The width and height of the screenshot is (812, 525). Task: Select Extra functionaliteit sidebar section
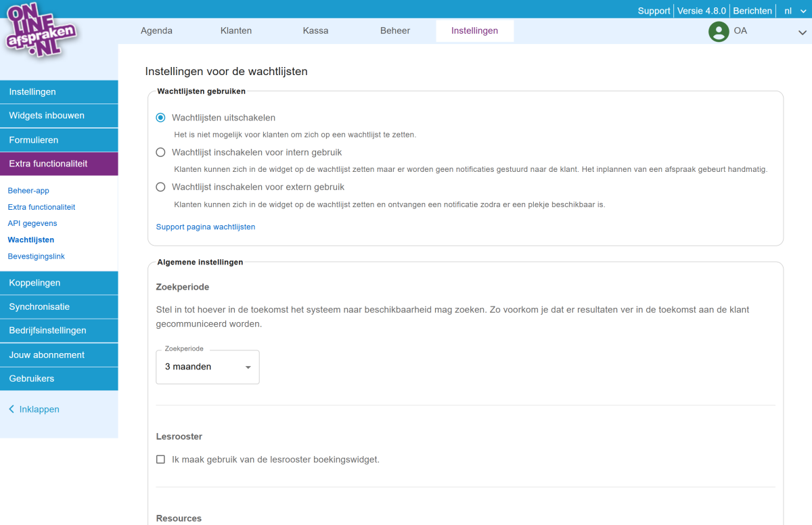click(59, 164)
